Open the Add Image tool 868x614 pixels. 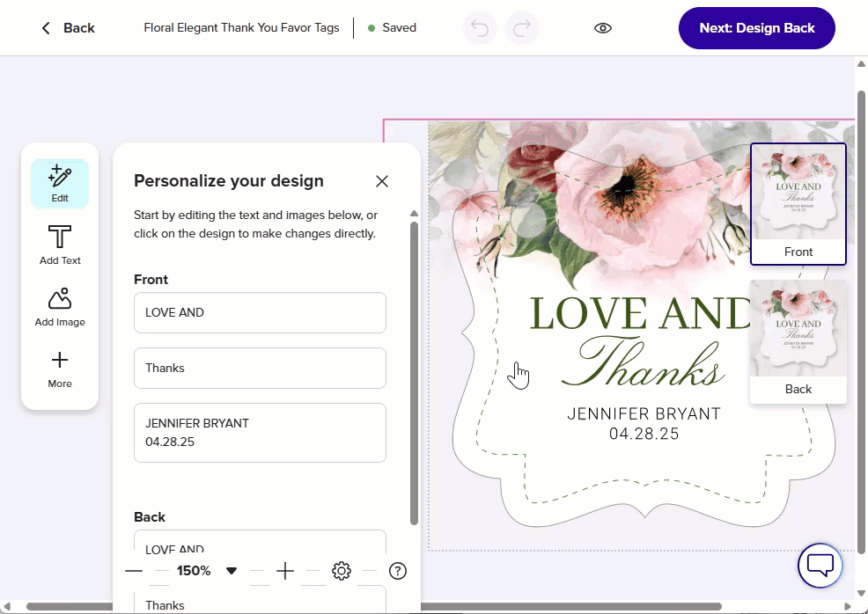tap(60, 306)
